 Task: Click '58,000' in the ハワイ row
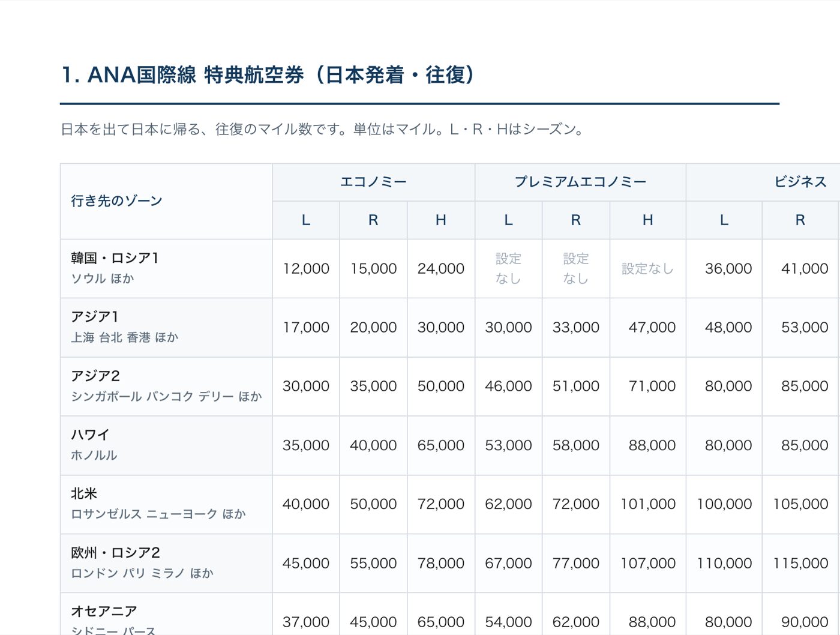click(576, 446)
